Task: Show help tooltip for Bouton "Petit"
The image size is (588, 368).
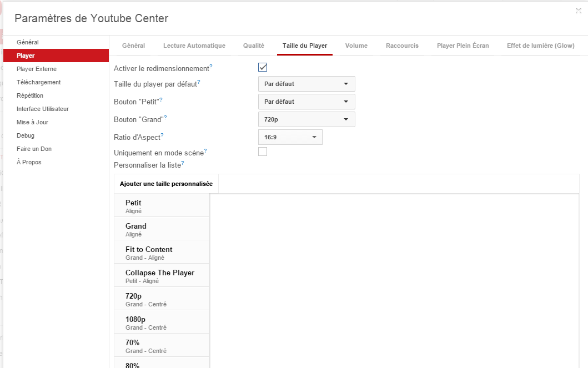Action: click(161, 100)
